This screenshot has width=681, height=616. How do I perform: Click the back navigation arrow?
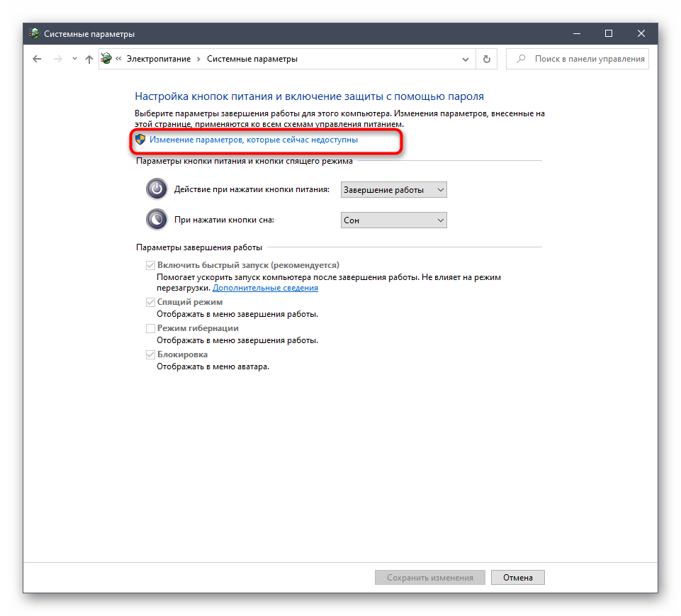point(38,60)
